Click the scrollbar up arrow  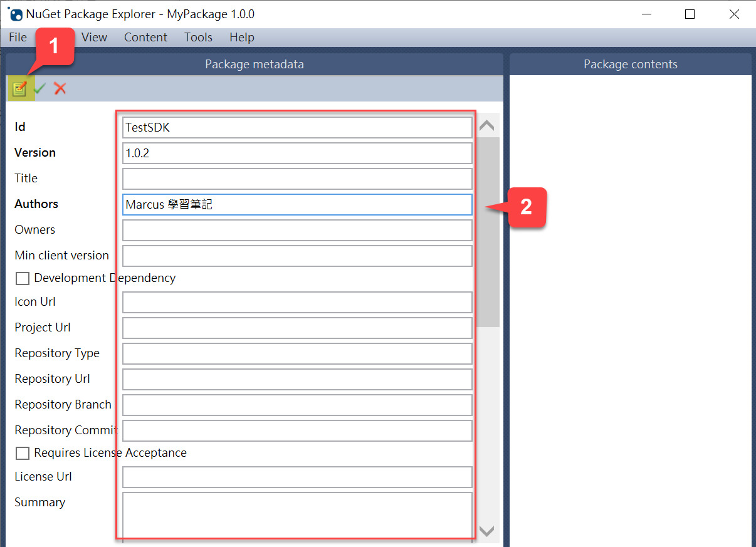click(x=486, y=124)
